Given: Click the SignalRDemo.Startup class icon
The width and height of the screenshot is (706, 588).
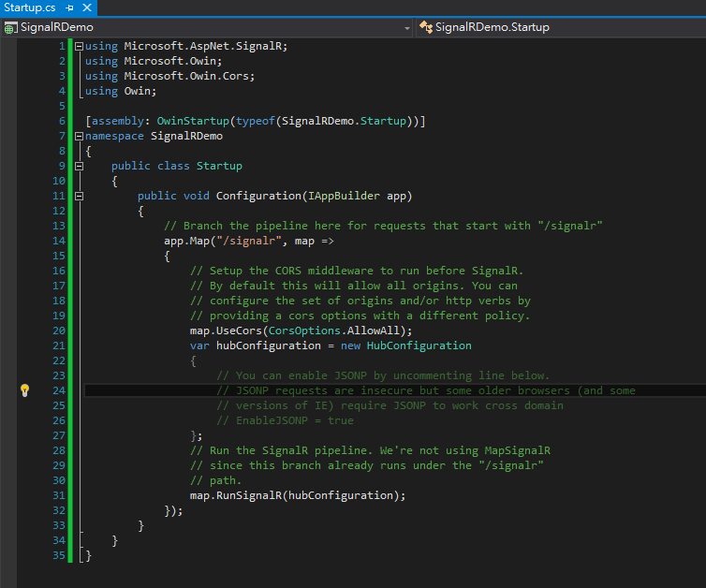Looking at the screenshot, I should [425, 27].
